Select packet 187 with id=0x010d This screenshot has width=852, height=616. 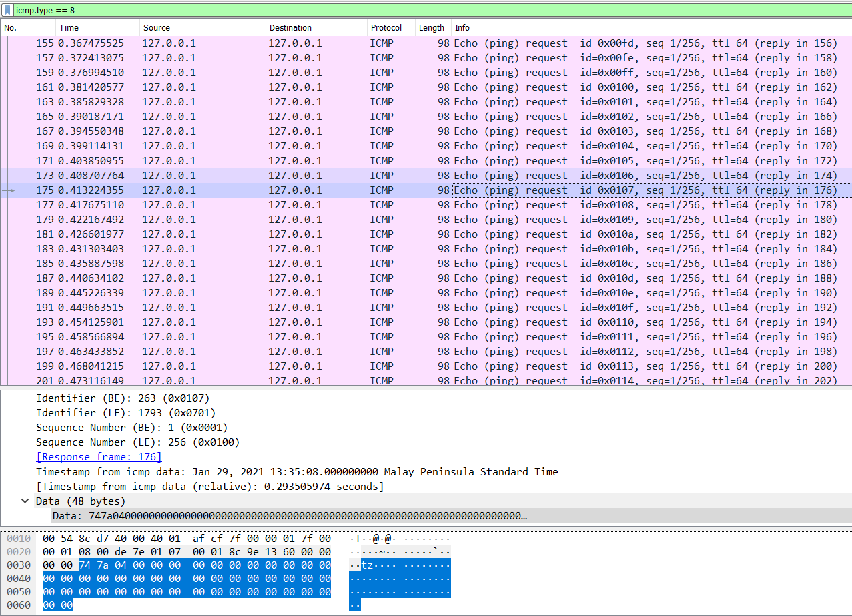click(426, 278)
